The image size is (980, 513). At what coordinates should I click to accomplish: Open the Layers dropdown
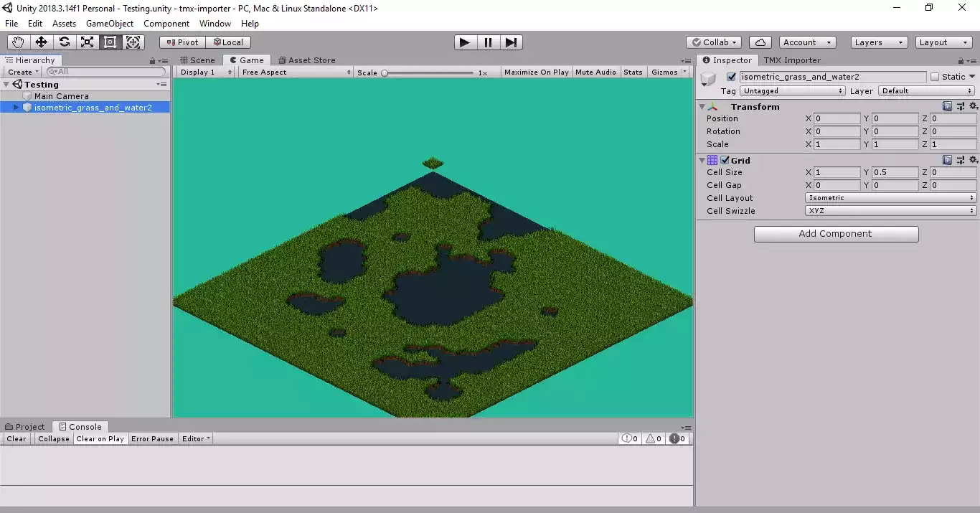879,42
